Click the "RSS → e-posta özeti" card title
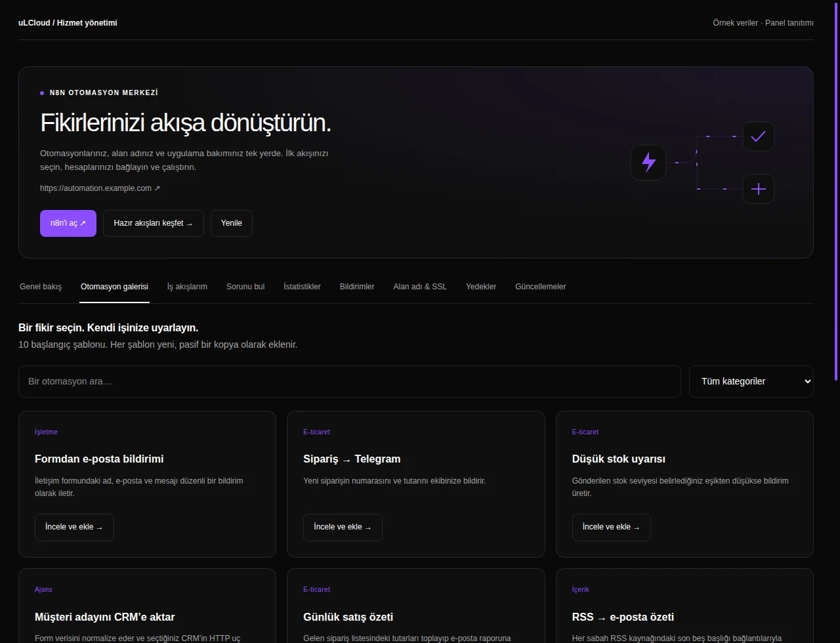Image resolution: width=840 pixels, height=643 pixels. (623, 617)
